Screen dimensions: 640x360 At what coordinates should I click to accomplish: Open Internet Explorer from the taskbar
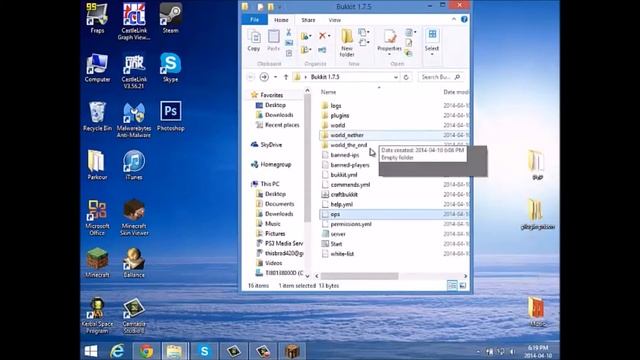(x=117, y=351)
